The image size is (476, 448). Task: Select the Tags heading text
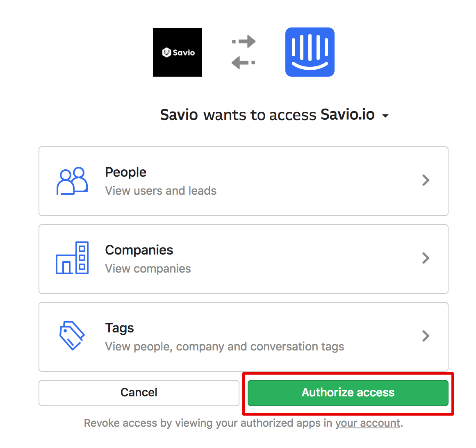(119, 328)
